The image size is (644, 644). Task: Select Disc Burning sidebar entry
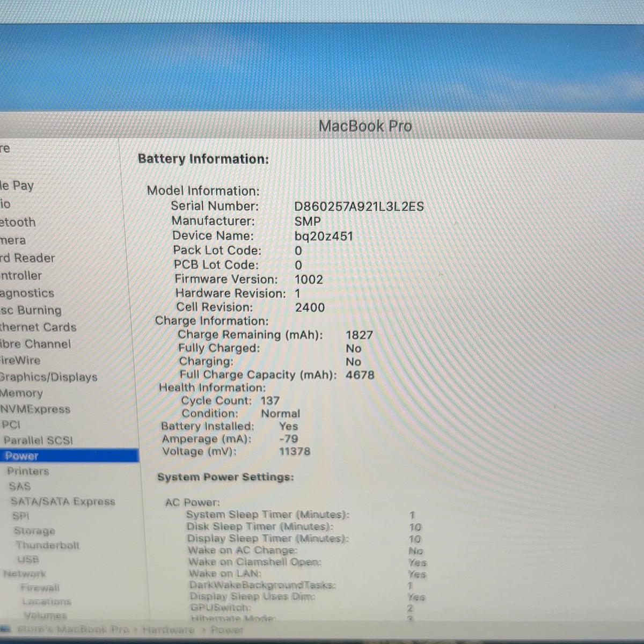[31, 310]
